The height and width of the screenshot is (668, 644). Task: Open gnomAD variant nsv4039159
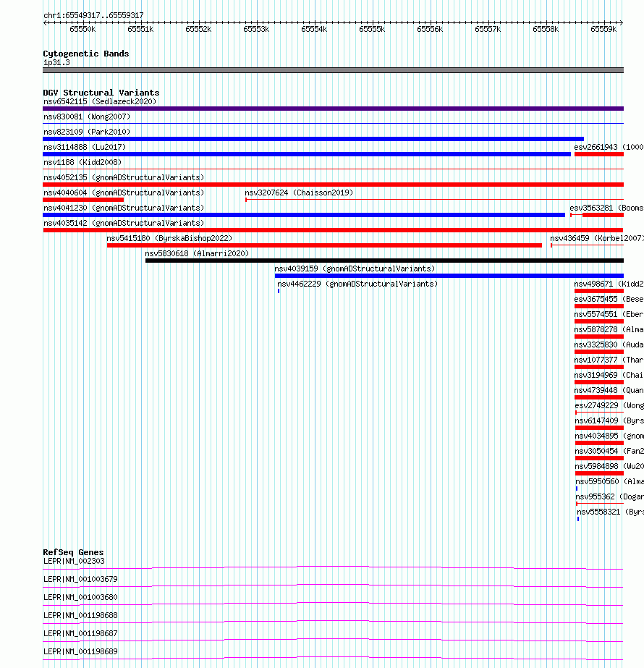[355, 269]
